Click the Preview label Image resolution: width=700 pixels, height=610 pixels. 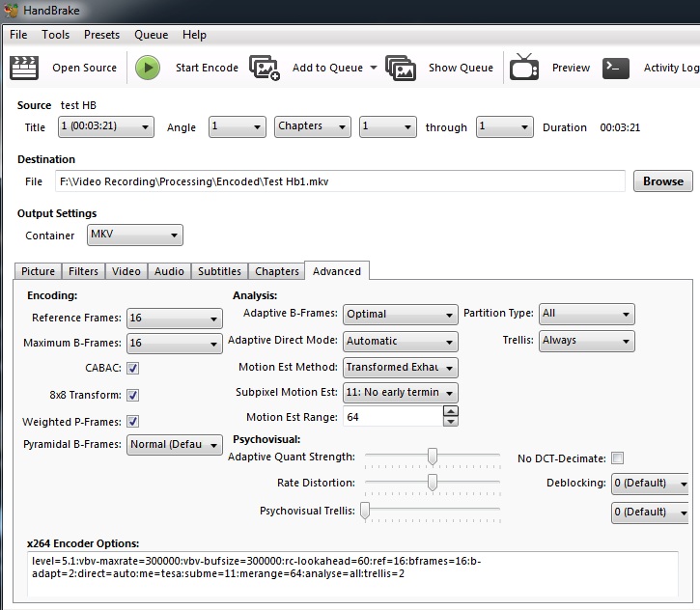point(571,68)
